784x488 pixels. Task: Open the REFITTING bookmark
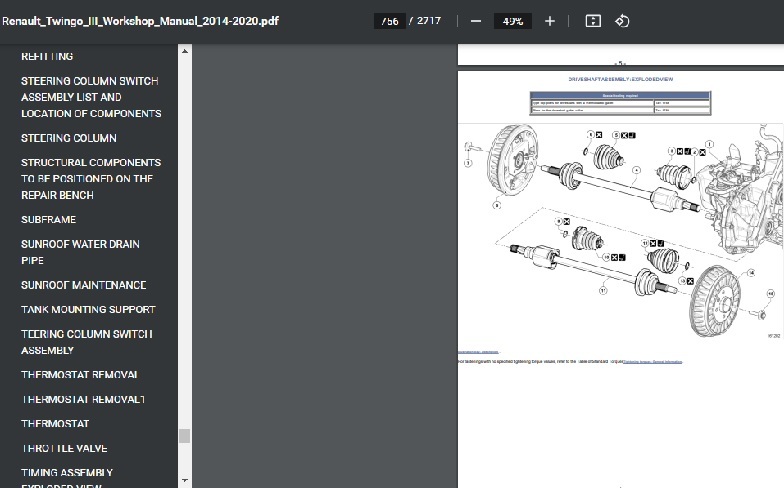click(47, 56)
